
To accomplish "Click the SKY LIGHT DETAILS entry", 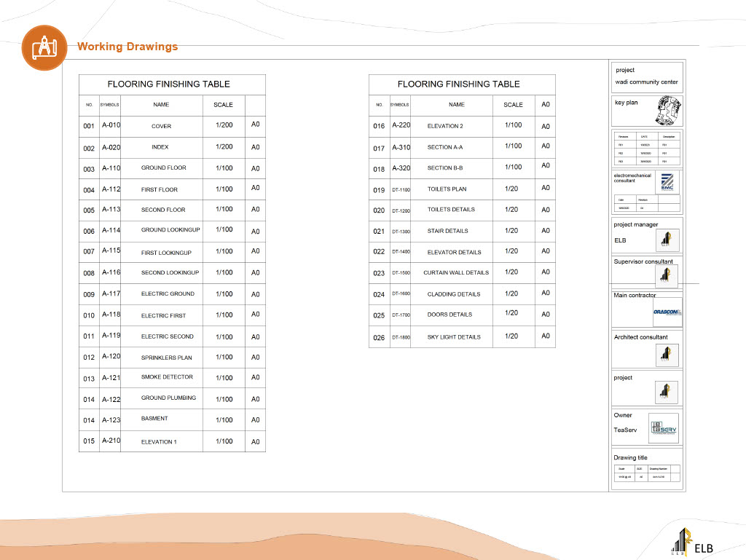I will pos(454,337).
